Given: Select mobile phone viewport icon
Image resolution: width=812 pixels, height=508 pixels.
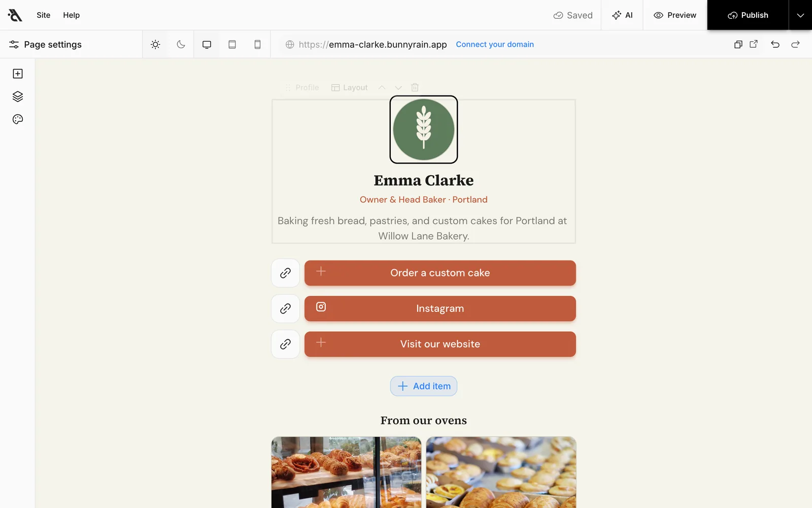Looking at the screenshot, I should pyautogui.click(x=257, y=44).
